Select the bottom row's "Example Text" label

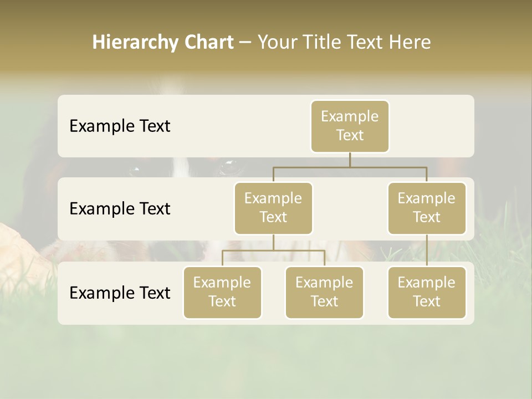tap(120, 293)
